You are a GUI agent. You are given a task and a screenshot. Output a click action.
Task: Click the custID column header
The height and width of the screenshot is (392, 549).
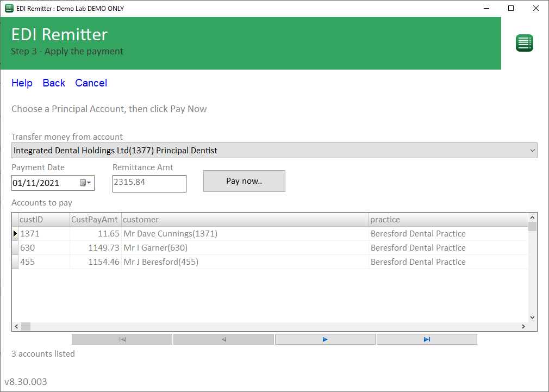point(32,220)
